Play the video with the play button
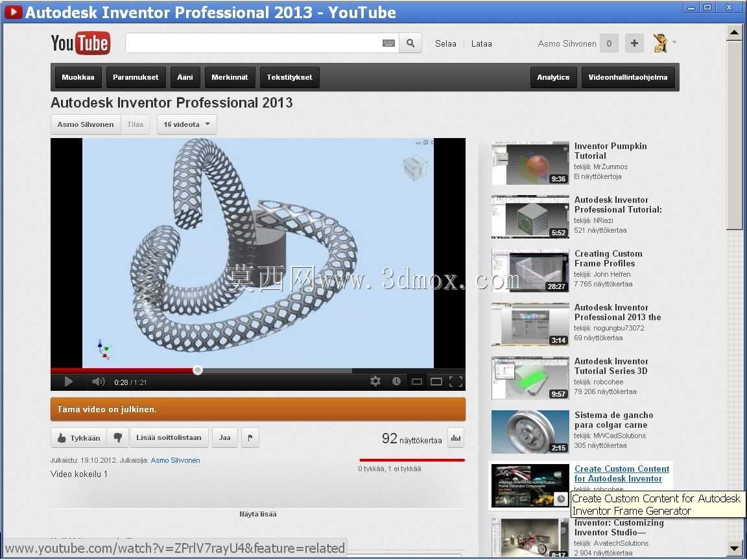Viewport: 747px width, 560px height. click(68, 381)
